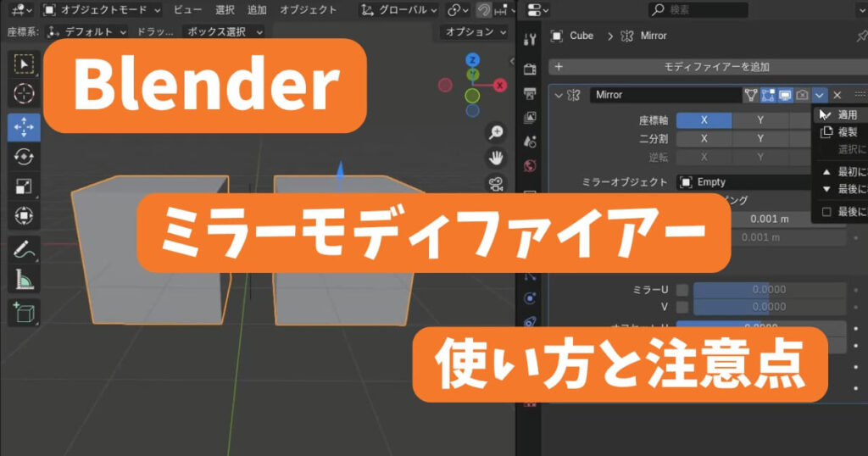Viewport: 868px width, 456px height.
Task: Click the down-triangle 最後に move entry
Action: (840, 189)
